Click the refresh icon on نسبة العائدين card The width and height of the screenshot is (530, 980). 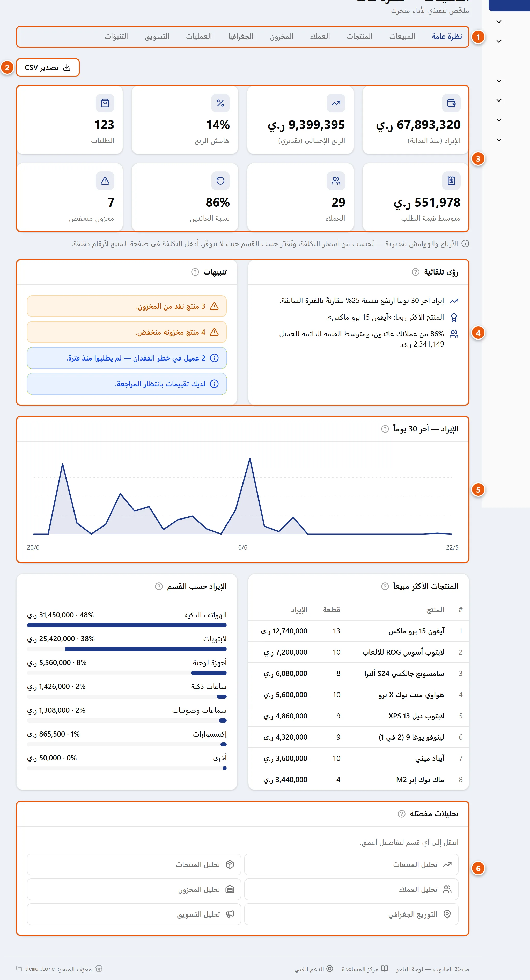(220, 181)
